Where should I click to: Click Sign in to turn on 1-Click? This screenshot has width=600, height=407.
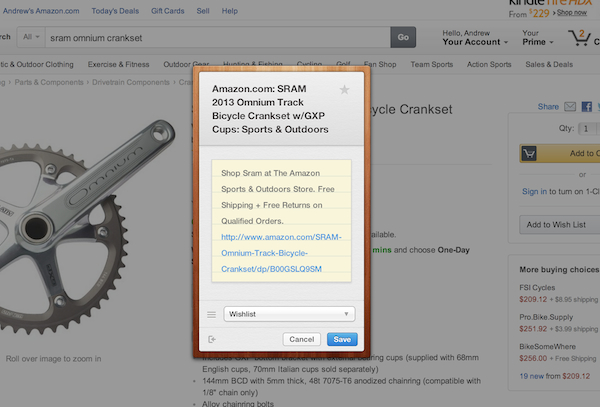pyautogui.click(x=534, y=191)
